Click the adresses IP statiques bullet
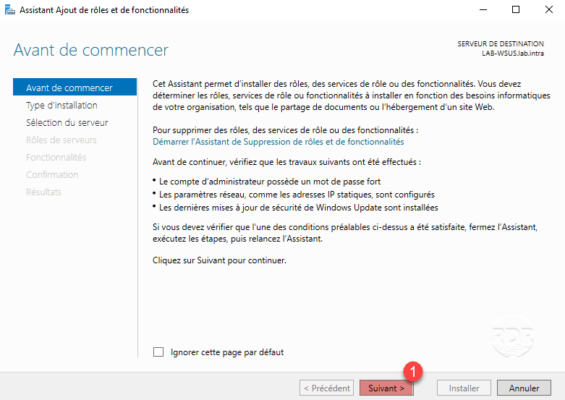 click(297, 195)
